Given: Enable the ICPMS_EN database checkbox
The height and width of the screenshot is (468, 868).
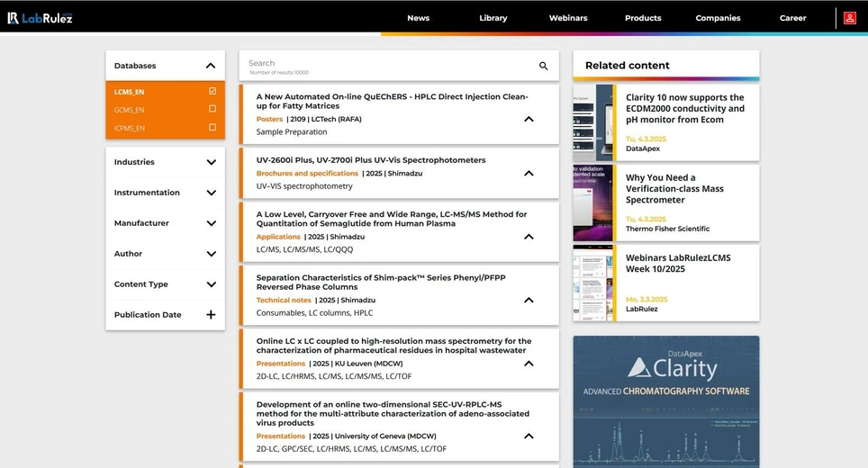Looking at the screenshot, I should [x=212, y=128].
